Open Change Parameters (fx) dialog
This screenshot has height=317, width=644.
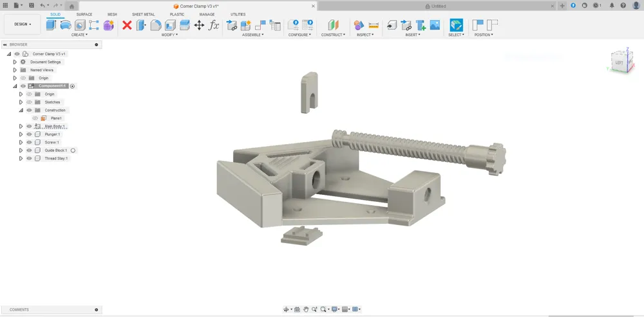214,25
